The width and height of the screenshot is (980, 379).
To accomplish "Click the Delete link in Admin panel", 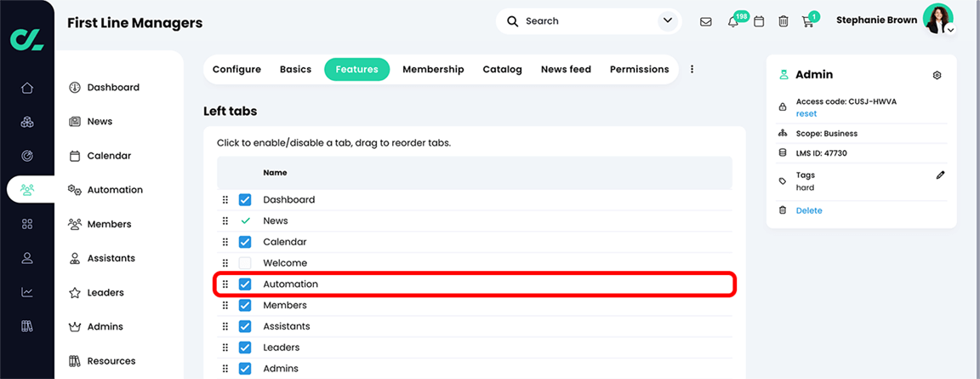I will (x=809, y=210).
